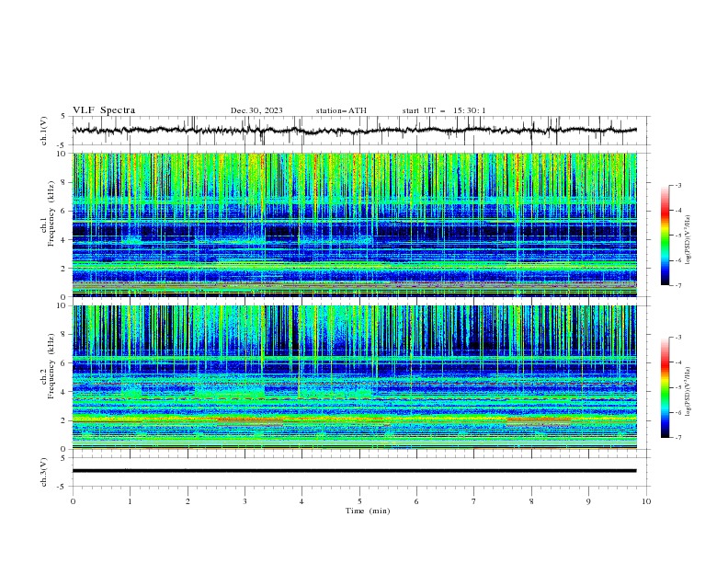The height and width of the screenshot is (563, 728).
Task: Click the time axis tick label 2
Action: click(188, 501)
